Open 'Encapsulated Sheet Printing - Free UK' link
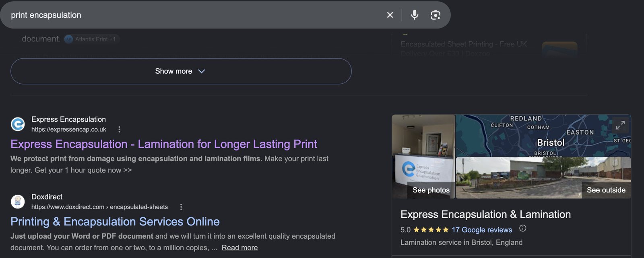 click(x=464, y=48)
